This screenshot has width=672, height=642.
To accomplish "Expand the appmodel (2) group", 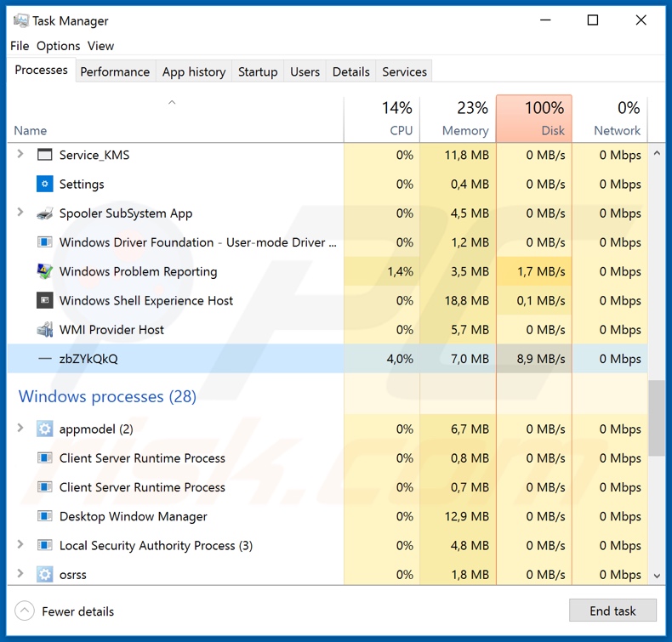I will coord(20,428).
